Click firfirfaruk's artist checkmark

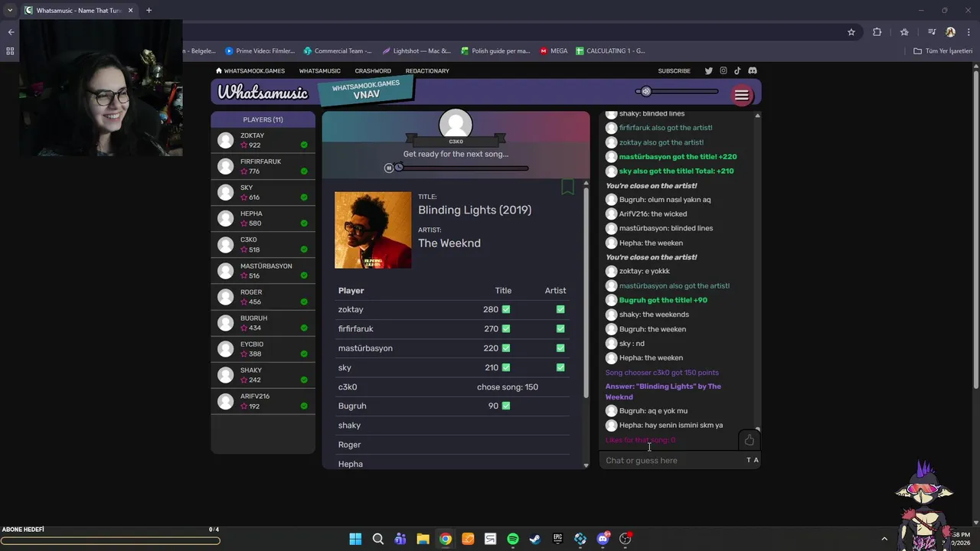[560, 328]
